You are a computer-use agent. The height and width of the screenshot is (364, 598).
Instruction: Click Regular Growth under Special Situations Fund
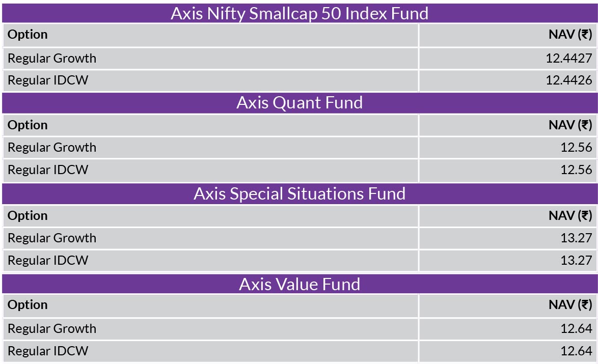pos(52,238)
